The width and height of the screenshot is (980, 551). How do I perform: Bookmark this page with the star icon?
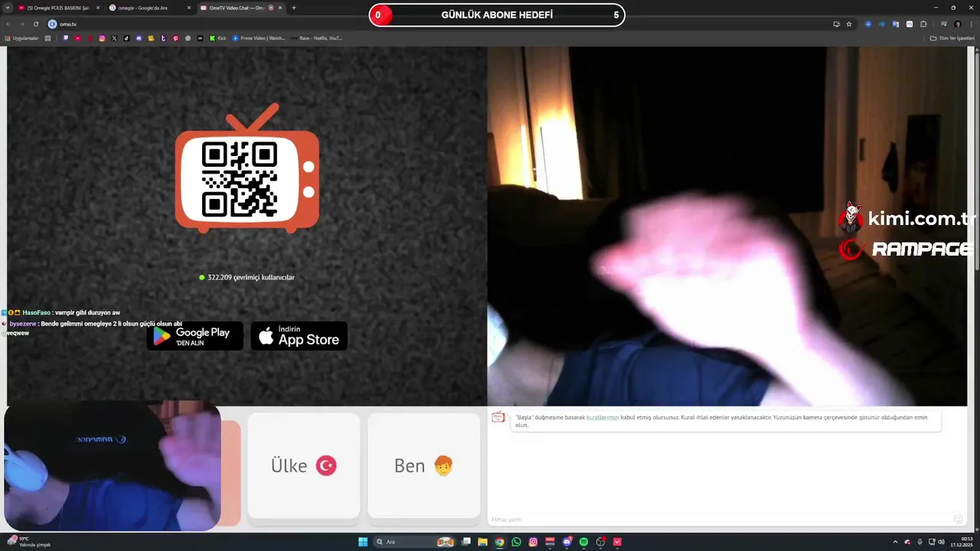[x=849, y=24]
